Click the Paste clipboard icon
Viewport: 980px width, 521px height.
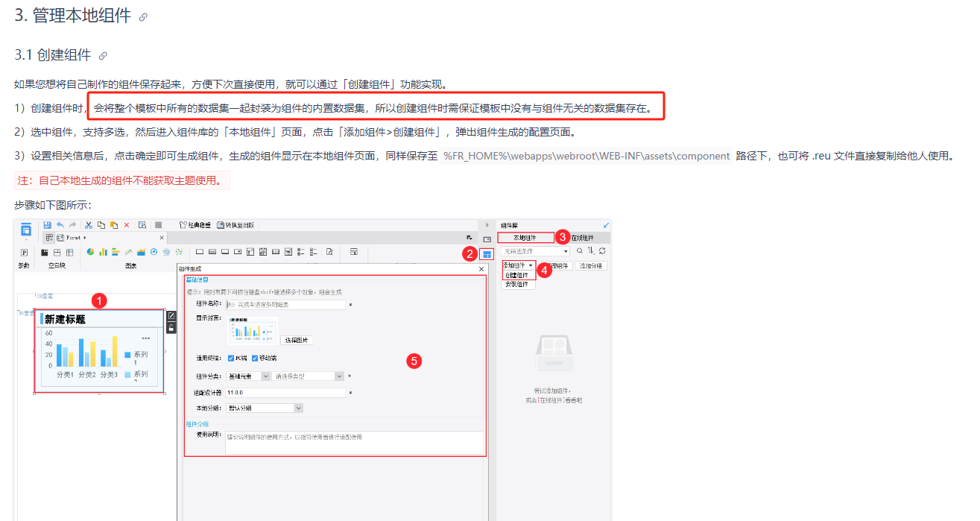click(113, 225)
